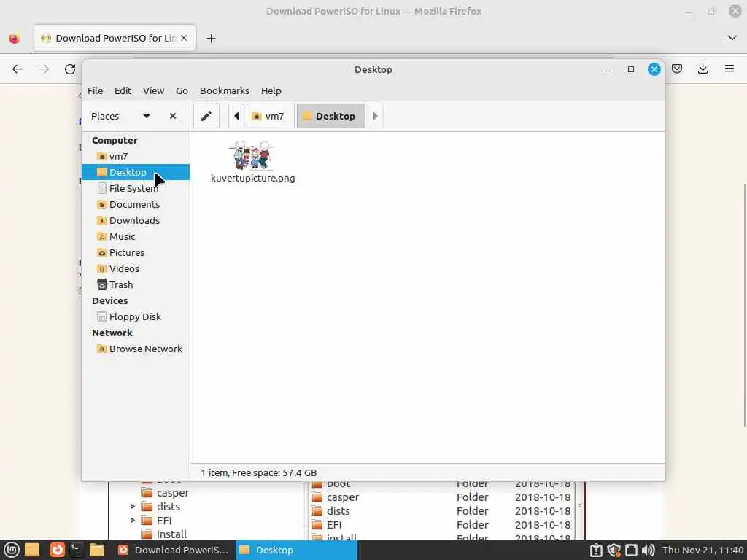Open the Go menu

(182, 90)
